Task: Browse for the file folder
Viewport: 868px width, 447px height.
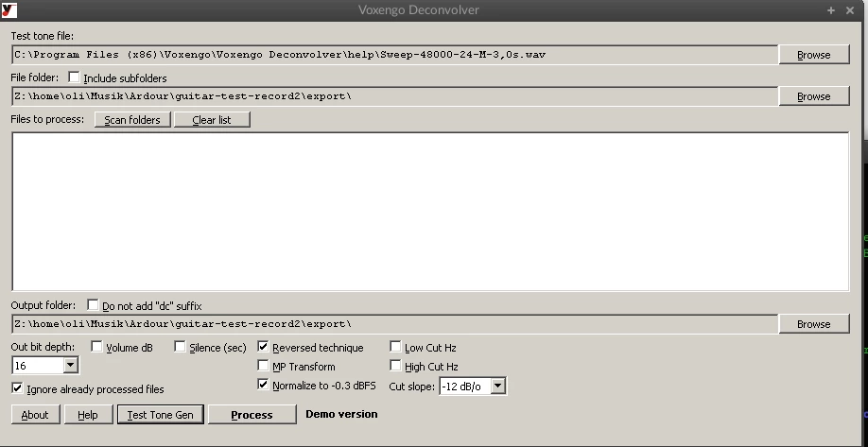Action: (814, 96)
